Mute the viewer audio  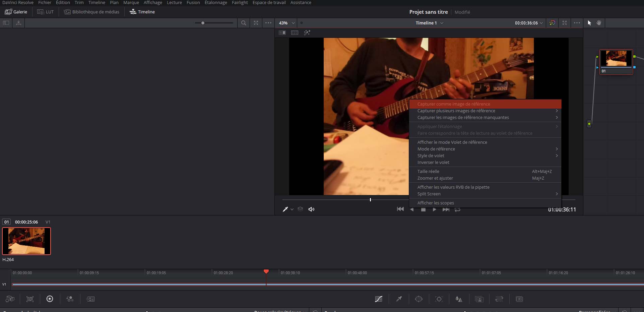(x=311, y=209)
